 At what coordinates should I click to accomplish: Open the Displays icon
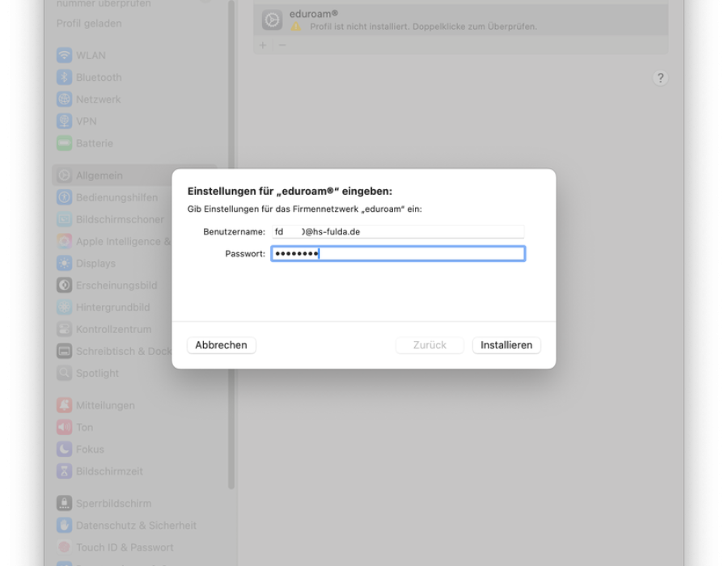tap(65, 263)
